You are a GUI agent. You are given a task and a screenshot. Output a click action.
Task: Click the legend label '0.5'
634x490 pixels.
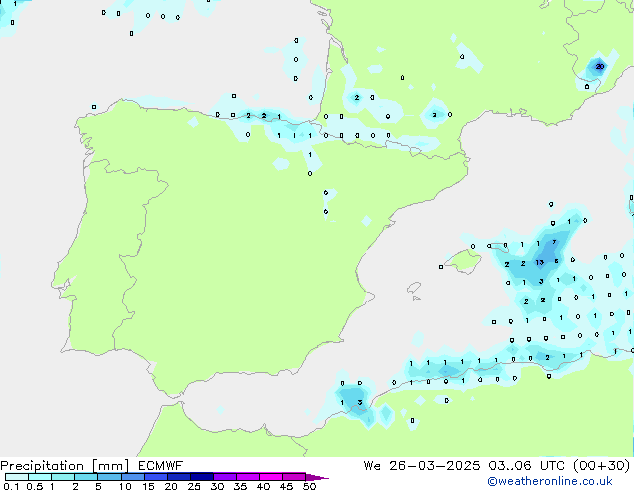coord(35,486)
